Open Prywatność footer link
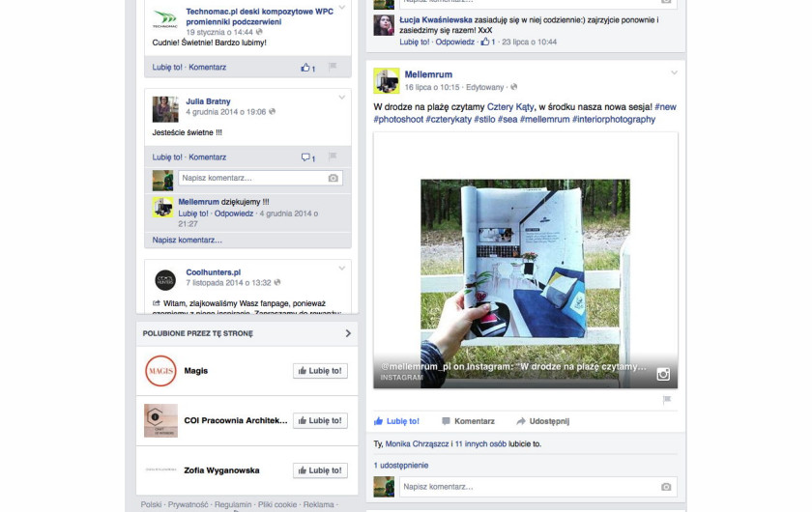Viewport: 812px width, 512px height. coord(188,504)
